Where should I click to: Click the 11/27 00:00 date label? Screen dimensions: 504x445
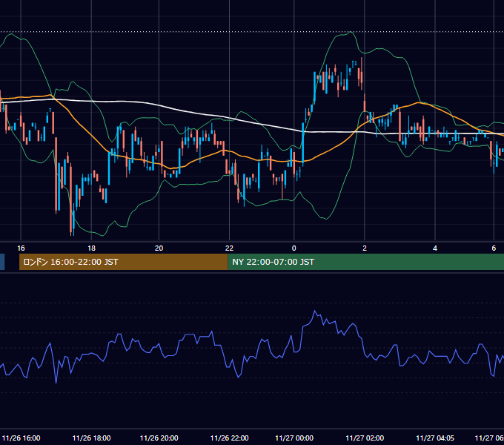click(294, 438)
